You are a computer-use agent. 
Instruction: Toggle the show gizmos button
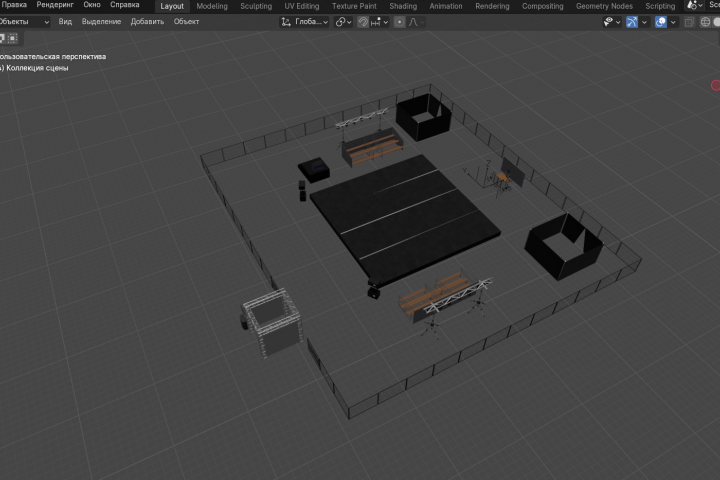[632, 22]
